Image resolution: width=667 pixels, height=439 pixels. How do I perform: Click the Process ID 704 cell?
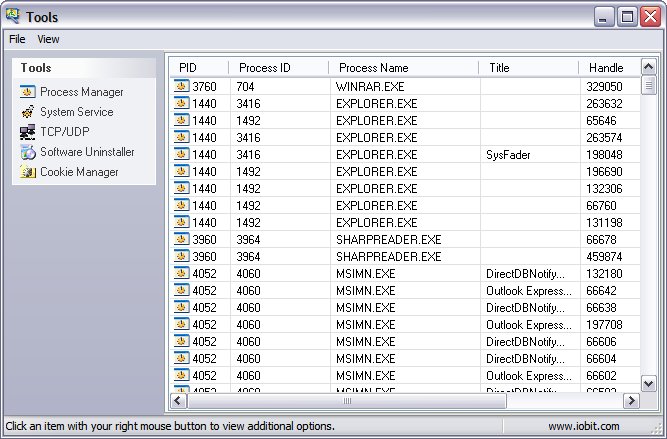tap(245, 86)
